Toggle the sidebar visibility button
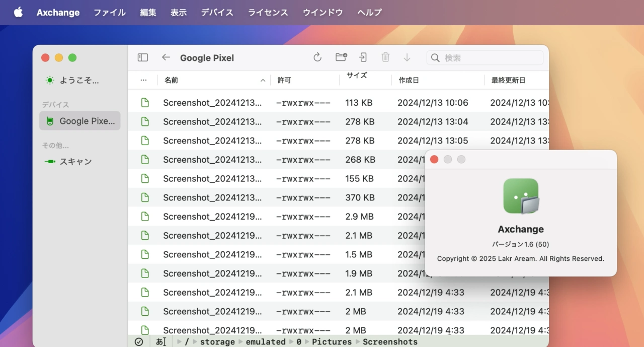Viewport: 644px width, 347px height. pyautogui.click(x=143, y=58)
